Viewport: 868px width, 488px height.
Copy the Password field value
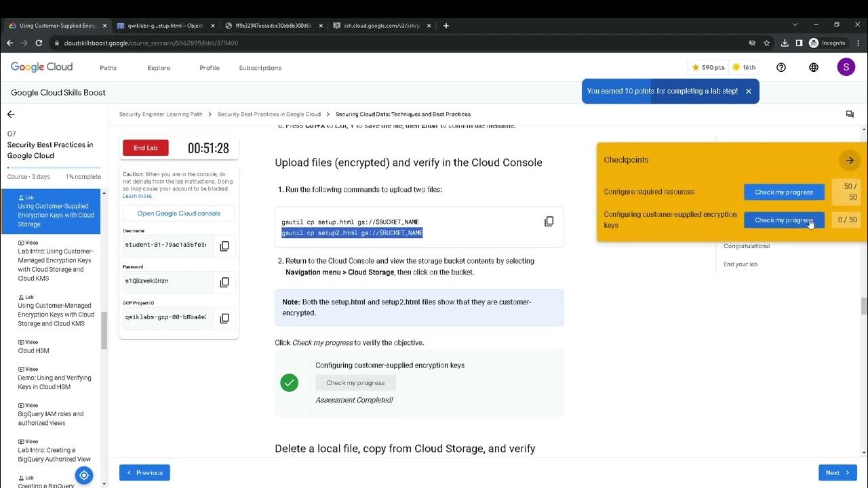coord(224,282)
